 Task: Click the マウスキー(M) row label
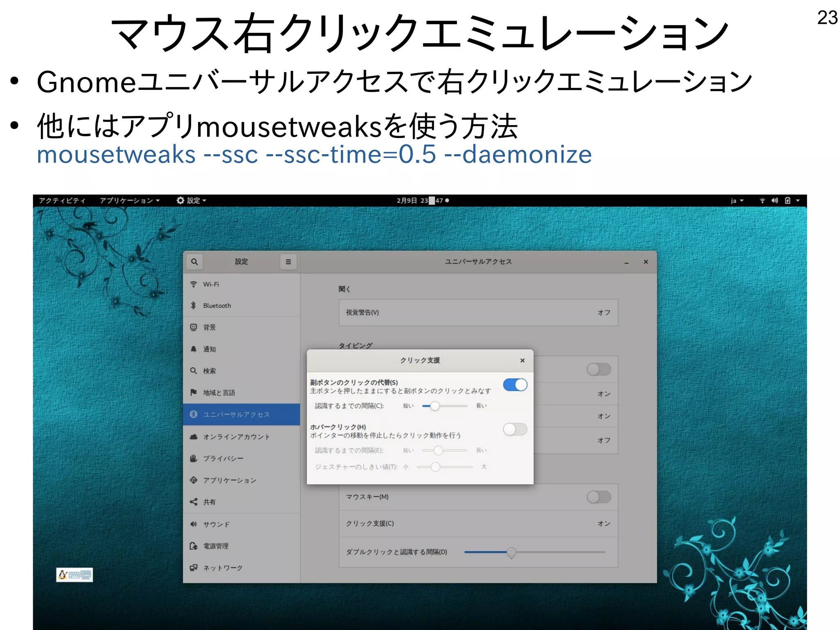367,497
